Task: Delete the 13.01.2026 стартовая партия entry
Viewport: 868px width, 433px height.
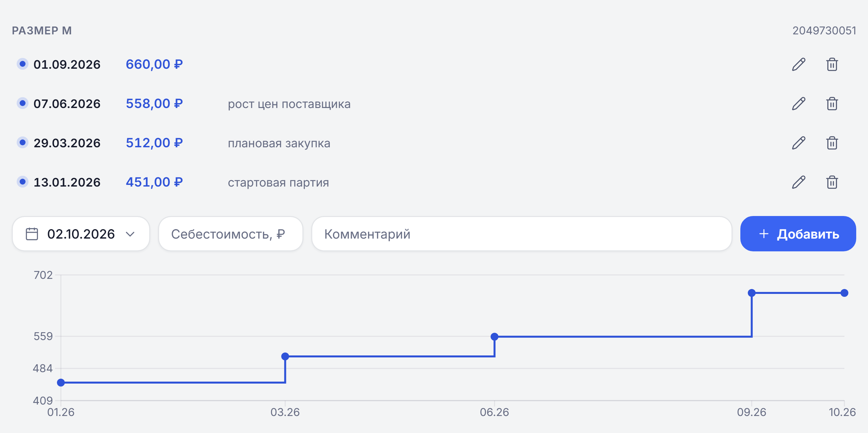Action: point(832,182)
